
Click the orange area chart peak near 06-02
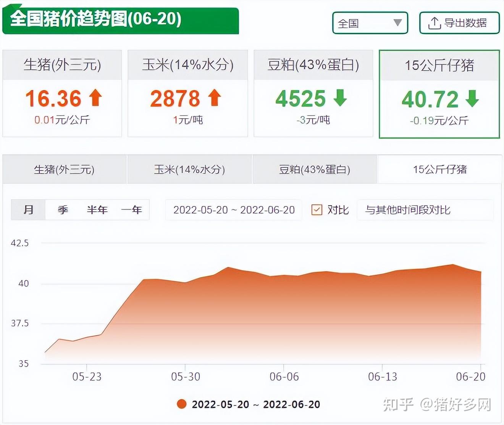point(228,268)
